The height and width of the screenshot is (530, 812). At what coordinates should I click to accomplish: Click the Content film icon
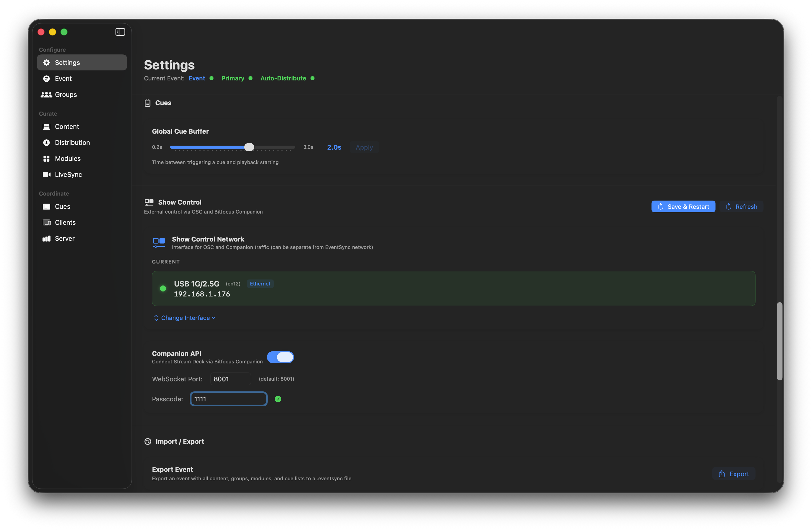(46, 127)
